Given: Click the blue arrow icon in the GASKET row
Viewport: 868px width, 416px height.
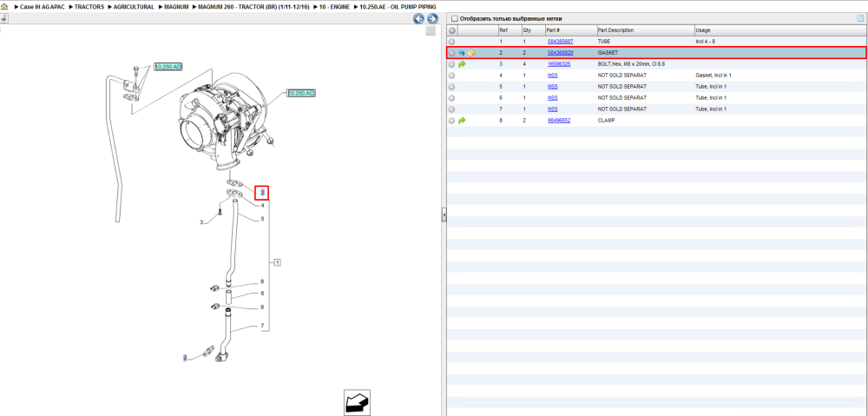Looking at the screenshot, I should pyautogui.click(x=462, y=53).
